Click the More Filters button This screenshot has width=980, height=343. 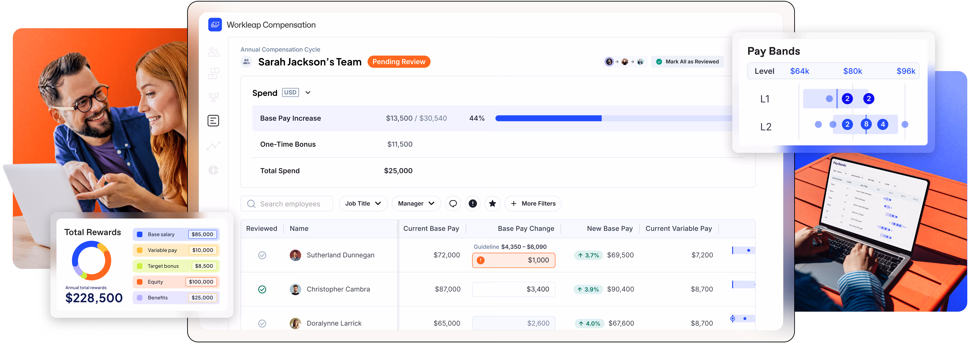pyautogui.click(x=533, y=204)
